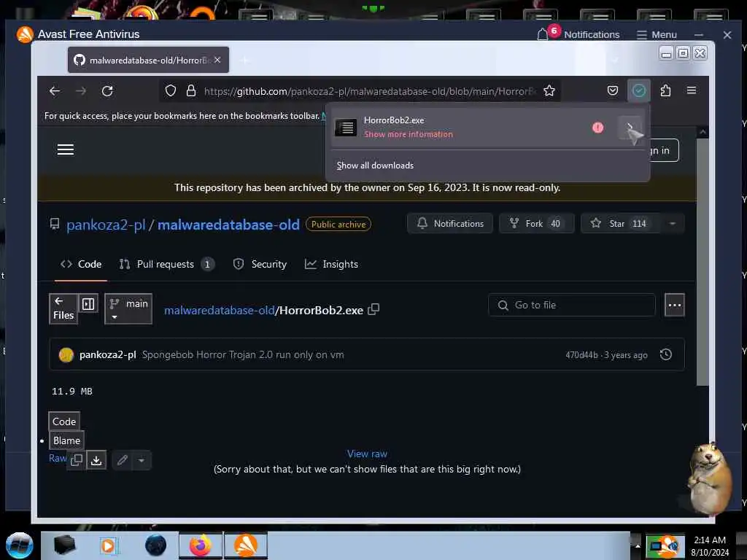Open a new browser tab
747x560 pixels.
point(244,61)
